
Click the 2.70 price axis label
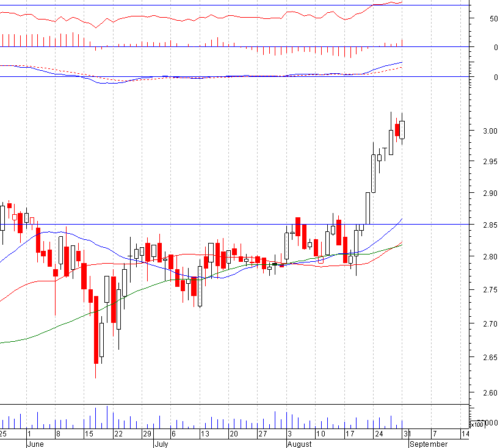490,324
